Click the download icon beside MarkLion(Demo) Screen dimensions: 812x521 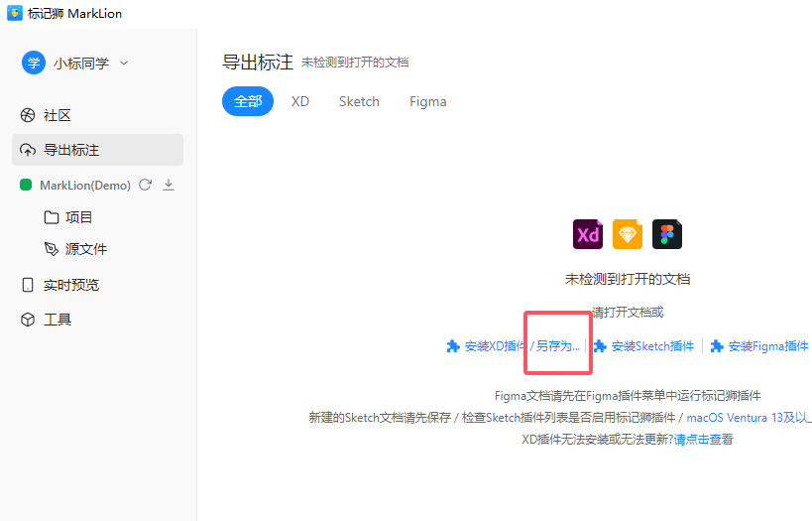[169, 185]
